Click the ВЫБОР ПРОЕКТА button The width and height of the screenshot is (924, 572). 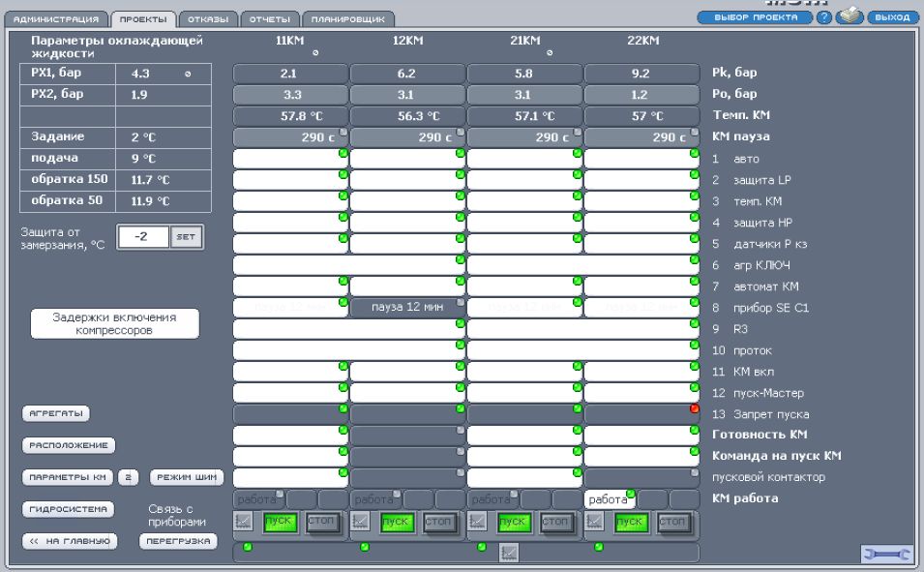[x=756, y=17]
